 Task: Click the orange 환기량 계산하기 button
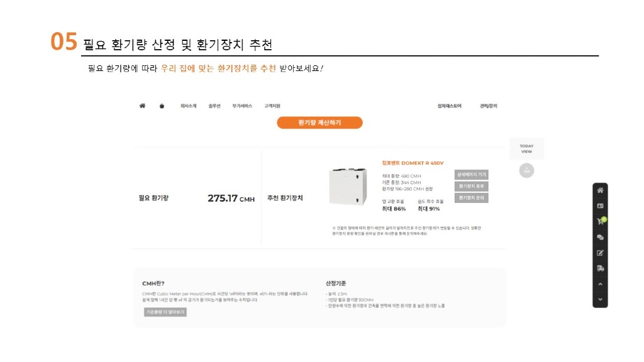coord(319,123)
